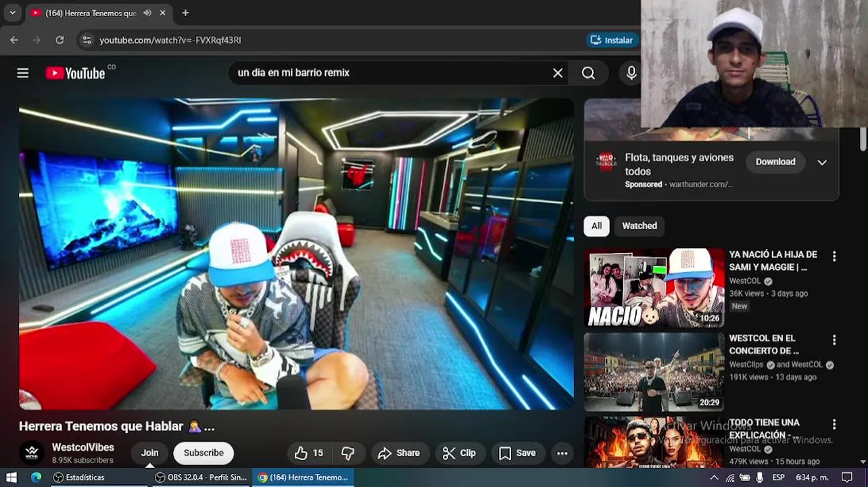Install the YouTube app

pyautogui.click(x=611, y=40)
